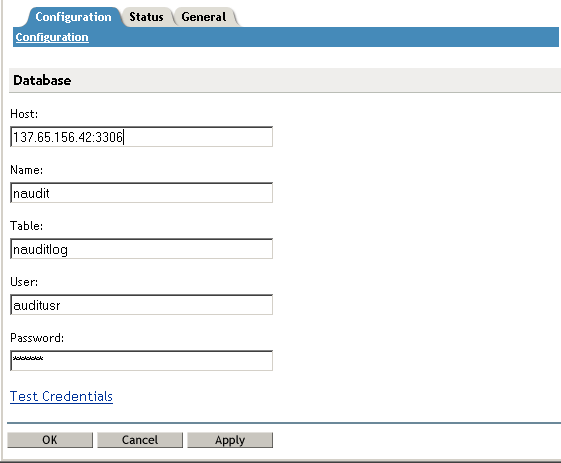Click the Name: label text
The height and width of the screenshot is (463, 561).
point(26,170)
